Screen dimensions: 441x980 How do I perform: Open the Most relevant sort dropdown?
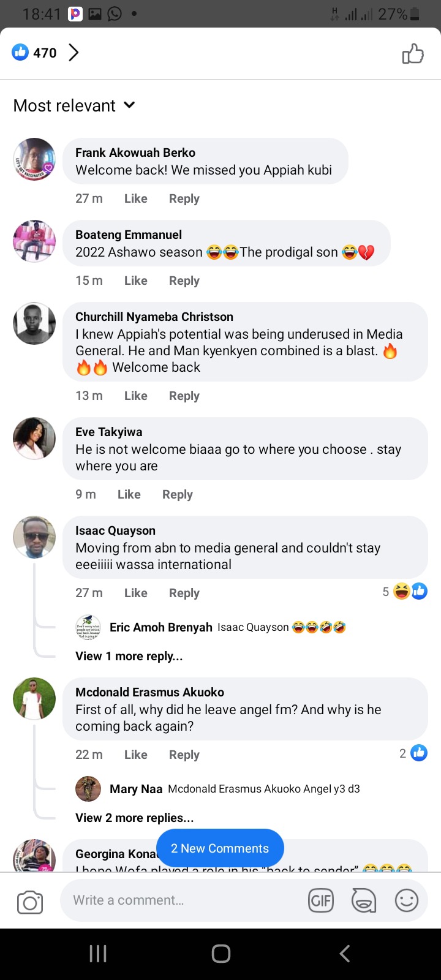tap(74, 105)
